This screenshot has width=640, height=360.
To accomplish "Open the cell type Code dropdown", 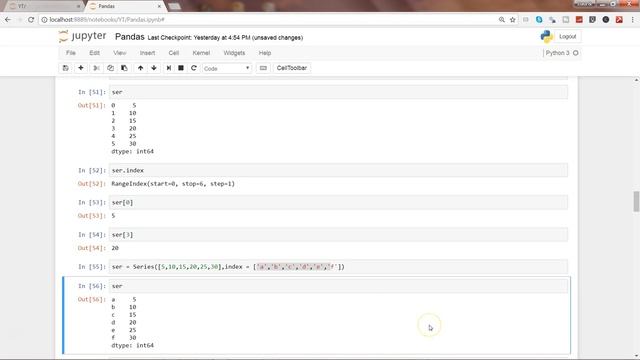I will (x=227, y=68).
